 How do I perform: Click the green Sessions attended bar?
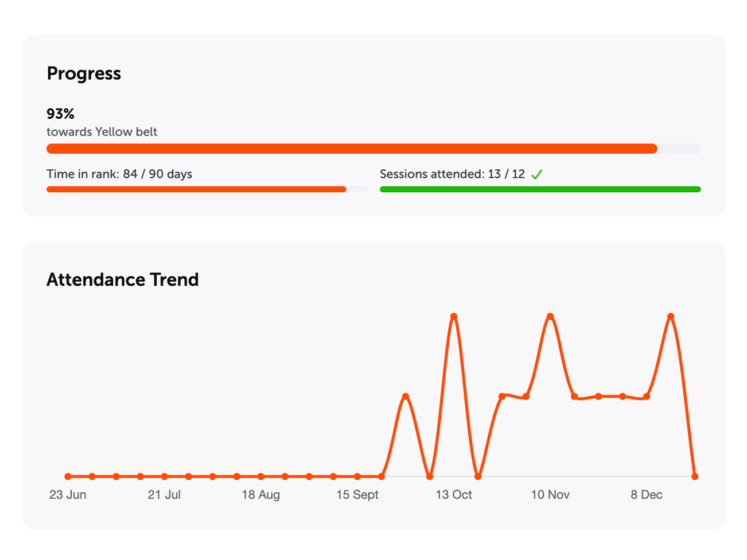[539, 189]
